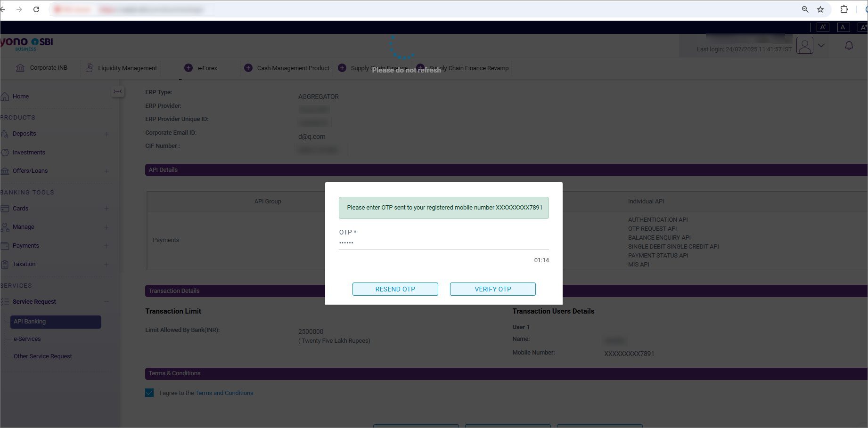Click the Cash Management Product plus icon
This screenshot has width=868, height=428.
248,68
